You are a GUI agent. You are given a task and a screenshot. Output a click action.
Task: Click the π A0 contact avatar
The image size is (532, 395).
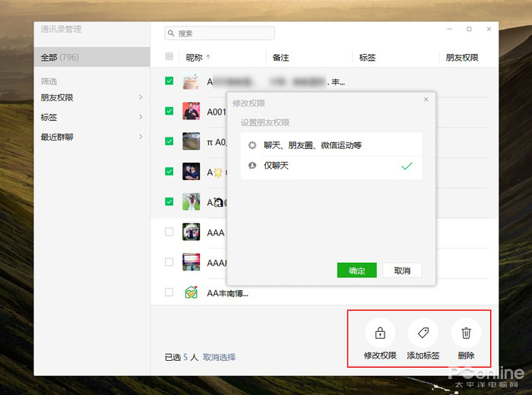(192, 141)
